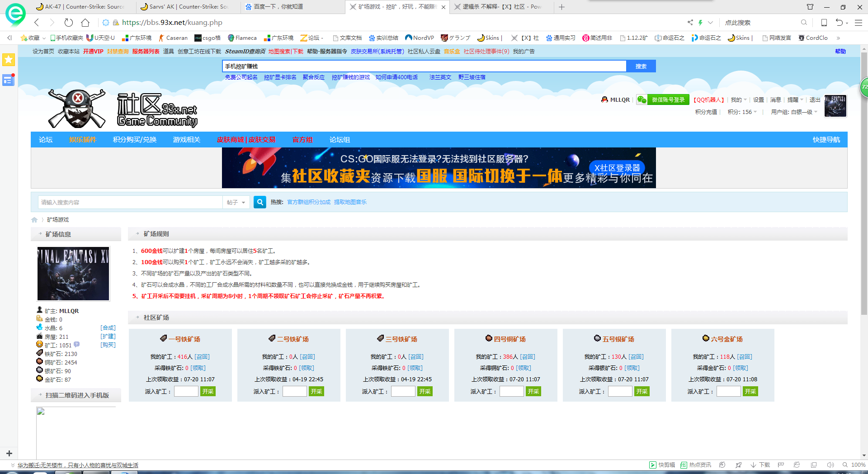Click the magnifier search icon in forum search bar
Screen dimensions: 868x474
[260, 202]
